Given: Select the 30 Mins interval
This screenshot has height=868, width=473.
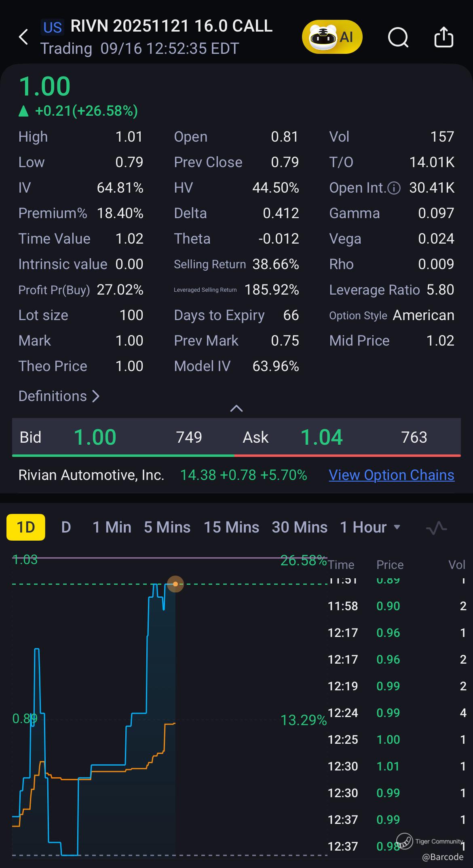Looking at the screenshot, I should click(300, 527).
